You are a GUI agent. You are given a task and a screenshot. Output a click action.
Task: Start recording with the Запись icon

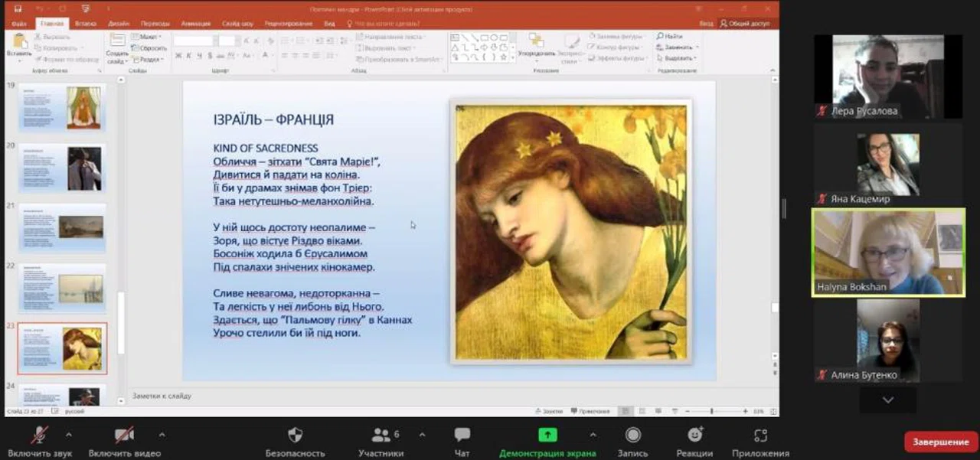(x=633, y=435)
